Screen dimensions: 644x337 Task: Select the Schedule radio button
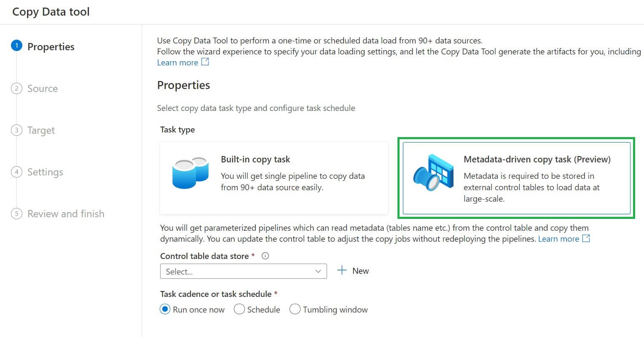(239, 310)
